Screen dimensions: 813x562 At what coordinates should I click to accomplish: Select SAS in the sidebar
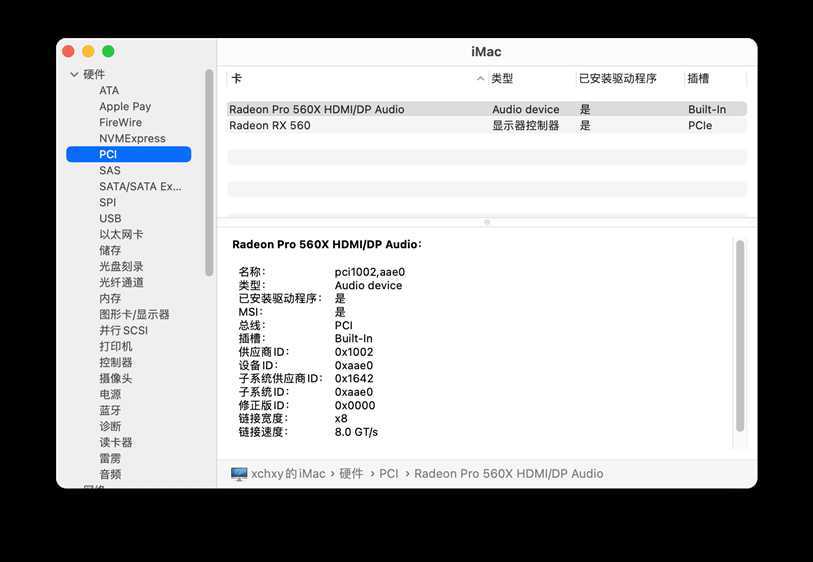point(109,170)
